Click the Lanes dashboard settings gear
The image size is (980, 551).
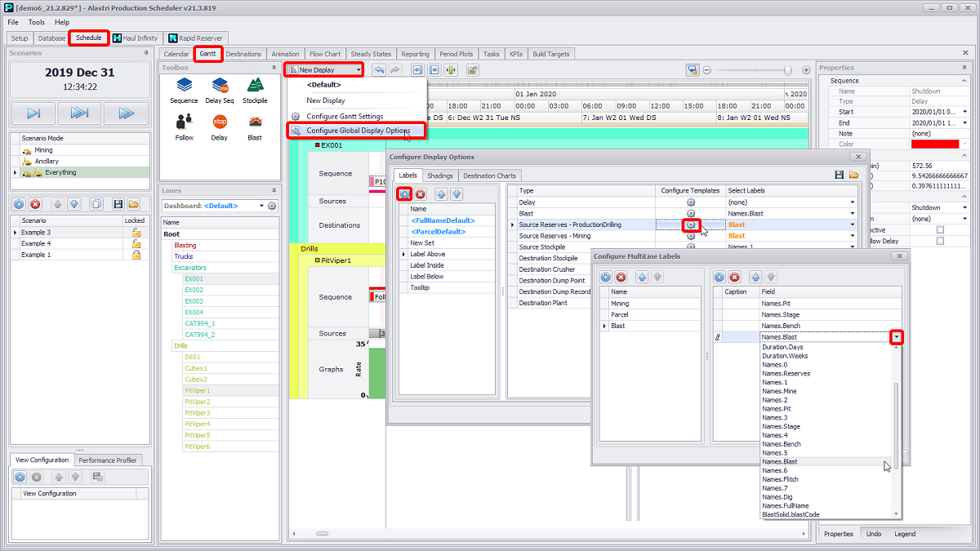272,206
